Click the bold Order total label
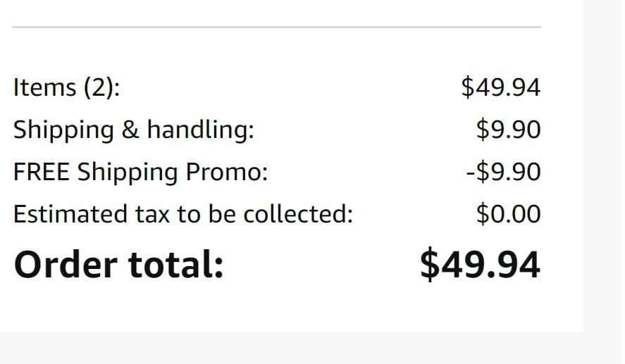Screen dimensions: 625x364 click(118, 265)
